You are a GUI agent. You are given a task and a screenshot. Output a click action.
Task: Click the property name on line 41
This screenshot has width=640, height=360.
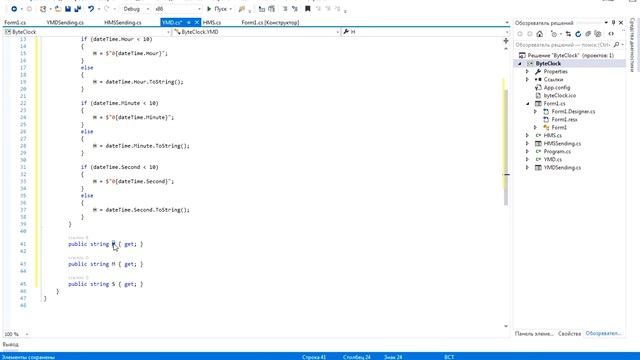113,244
